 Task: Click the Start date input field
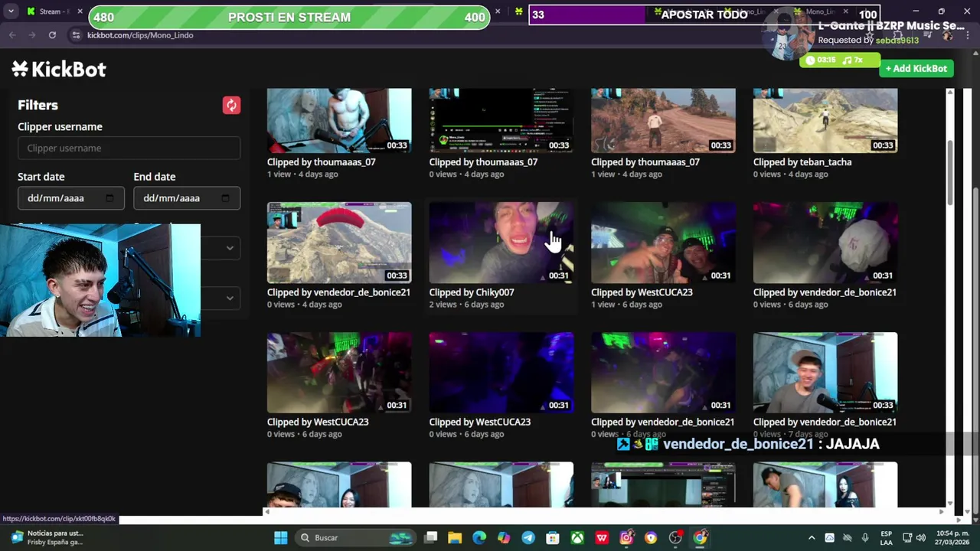(70, 198)
